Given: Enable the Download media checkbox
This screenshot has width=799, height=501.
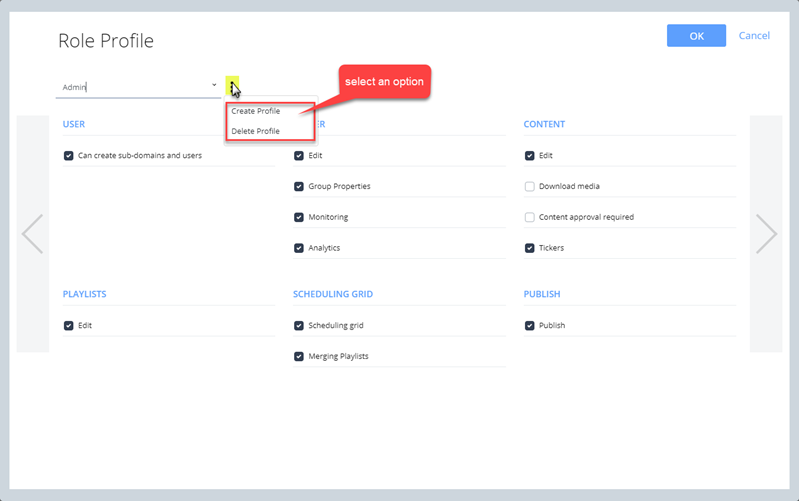Looking at the screenshot, I should coord(530,187).
